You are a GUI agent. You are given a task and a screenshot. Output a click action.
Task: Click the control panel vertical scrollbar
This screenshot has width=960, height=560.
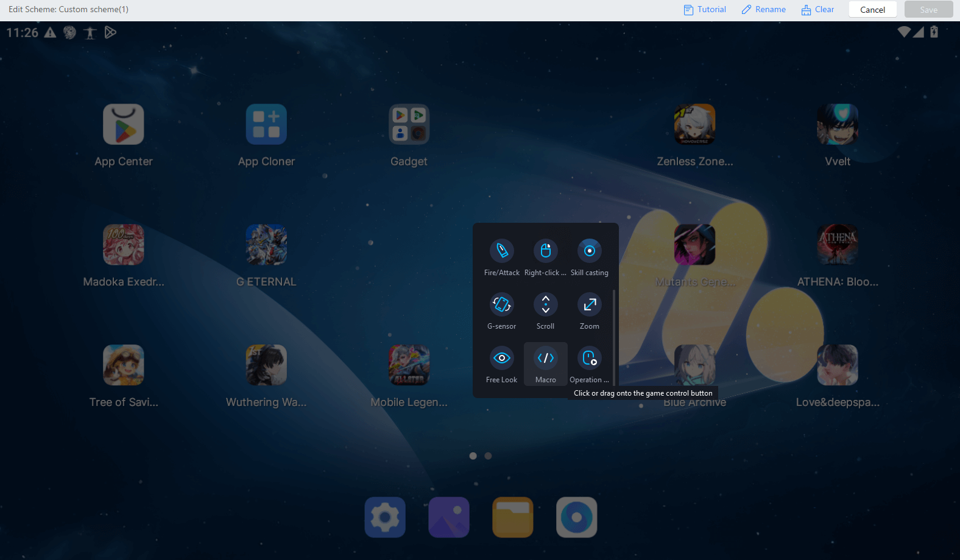(613, 337)
